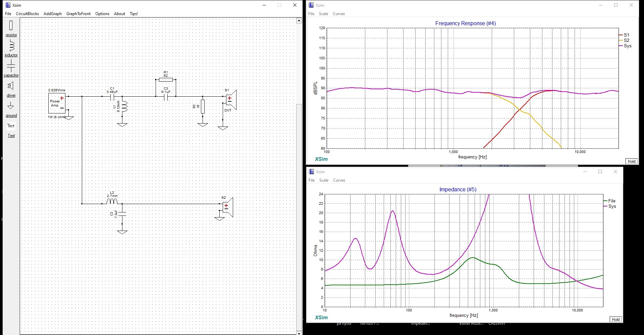This screenshot has height=335, width=644.
Task: Click ground symbol below driver S1
Action: [x=223, y=128]
